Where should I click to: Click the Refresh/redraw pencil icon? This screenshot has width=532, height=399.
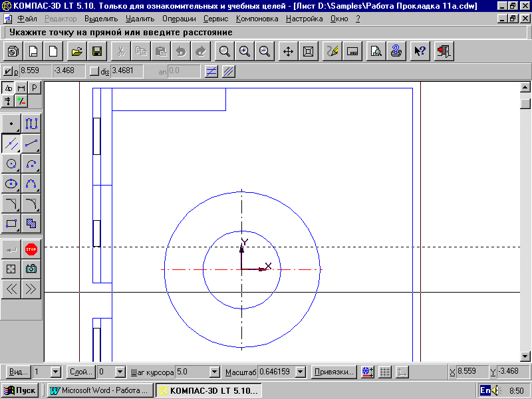332,51
